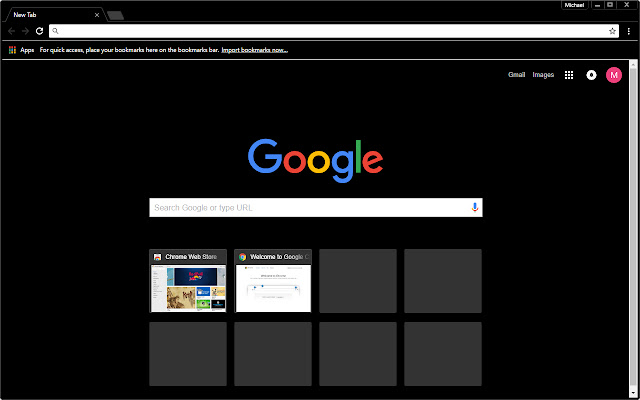The image size is (640, 400).
Task: Open the Welcome to Google Chrome thumbnail
Action: (273, 281)
